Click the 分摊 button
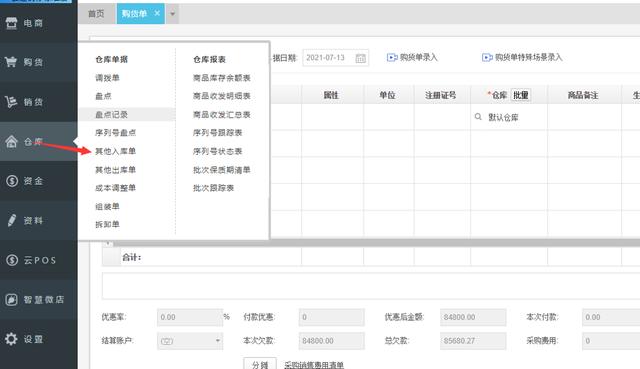Screen dimensions: 640x369 click(260, 364)
